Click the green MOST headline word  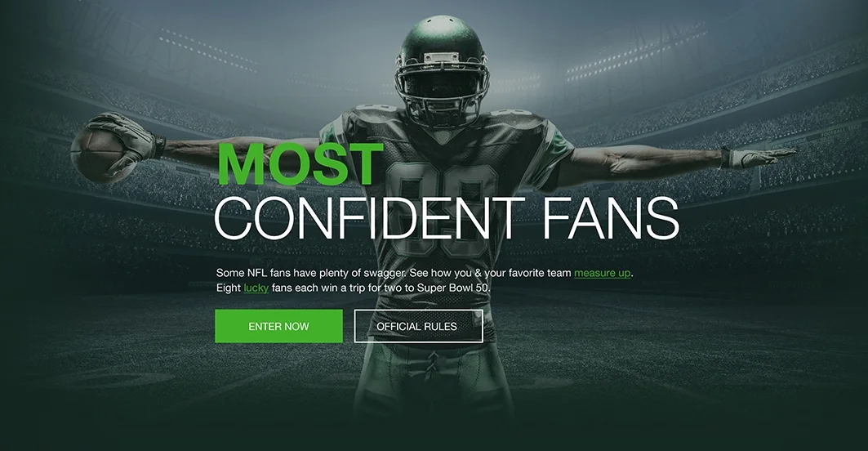pyautogui.click(x=300, y=164)
